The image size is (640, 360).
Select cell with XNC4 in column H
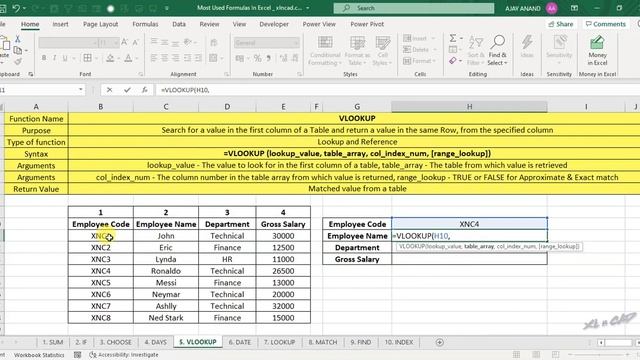[x=469, y=224]
